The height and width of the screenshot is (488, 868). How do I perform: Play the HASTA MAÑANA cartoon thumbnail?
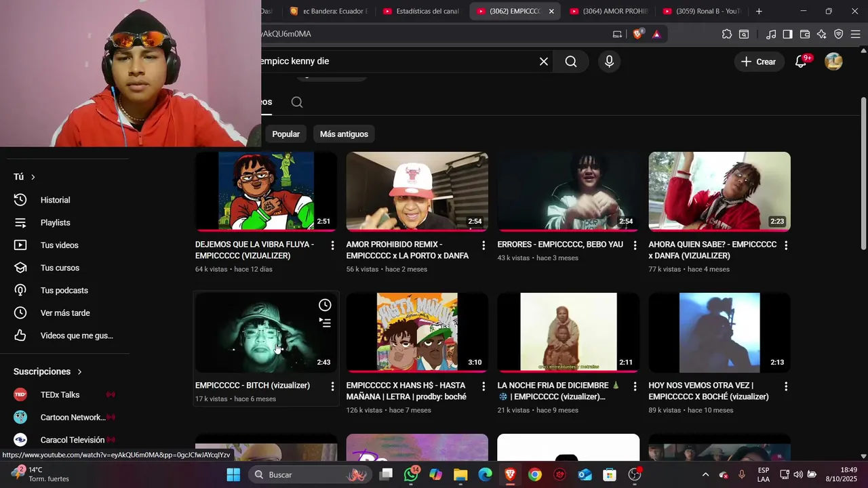417,333
